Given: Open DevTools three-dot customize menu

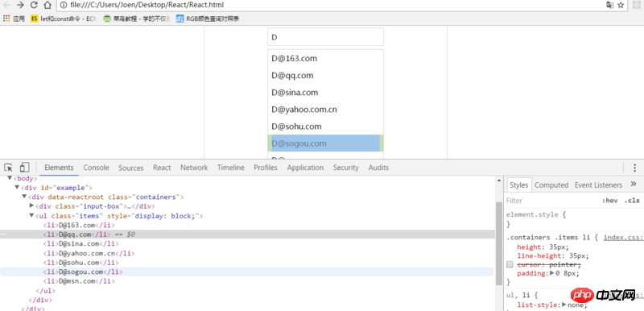Looking at the screenshot, I should [634, 168].
